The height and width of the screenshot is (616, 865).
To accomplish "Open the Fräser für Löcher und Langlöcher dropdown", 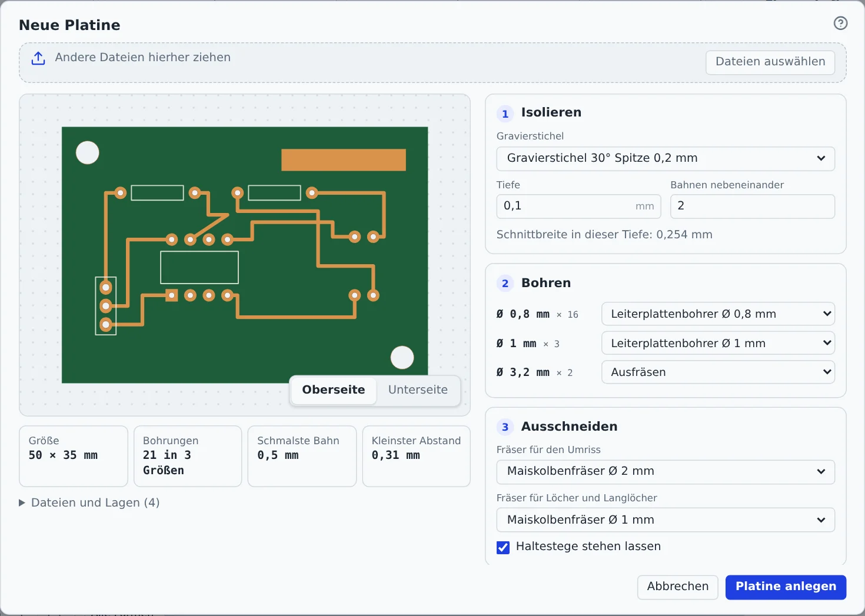I will point(666,520).
